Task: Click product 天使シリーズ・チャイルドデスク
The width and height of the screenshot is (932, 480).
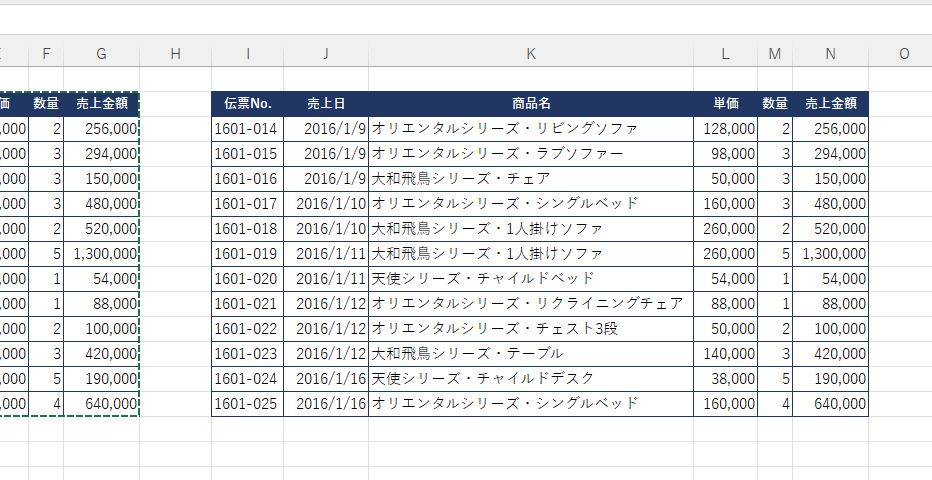Action: (x=531, y=378)
